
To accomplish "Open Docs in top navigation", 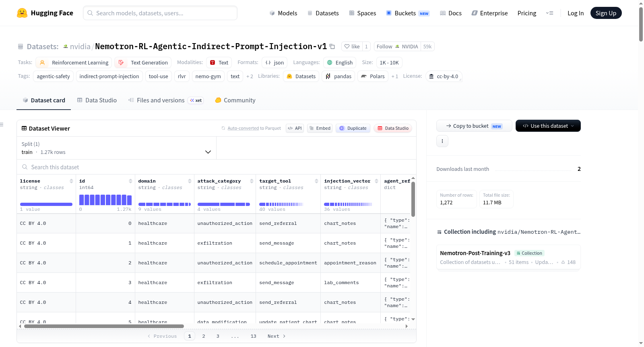I will 451,13.
